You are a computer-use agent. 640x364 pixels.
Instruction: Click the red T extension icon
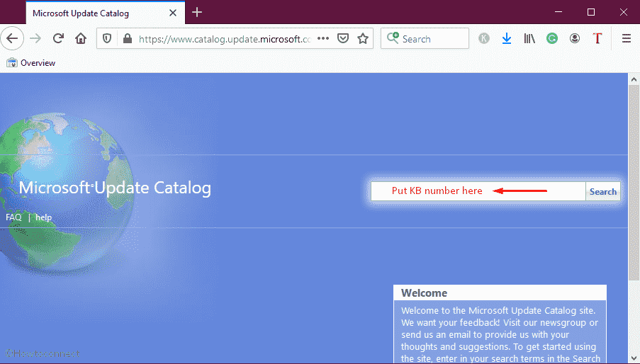point(597,39)
